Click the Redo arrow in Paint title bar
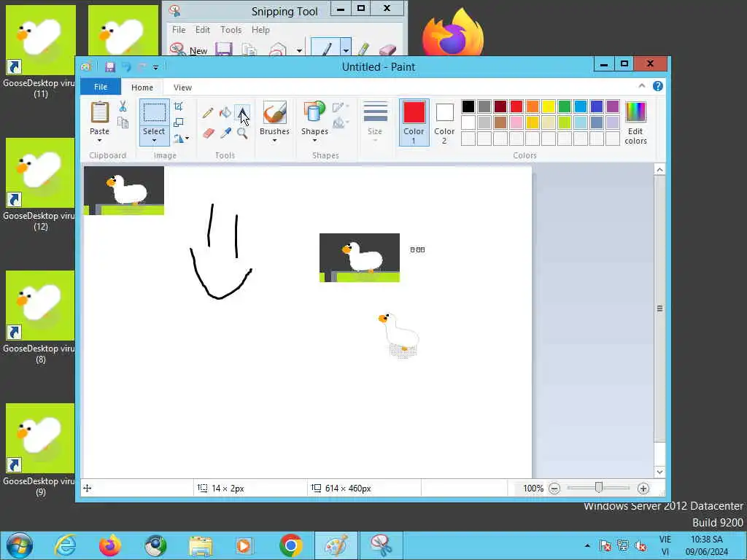The width and height of the screenshot is (747, 560). click(x=142, y=67)
